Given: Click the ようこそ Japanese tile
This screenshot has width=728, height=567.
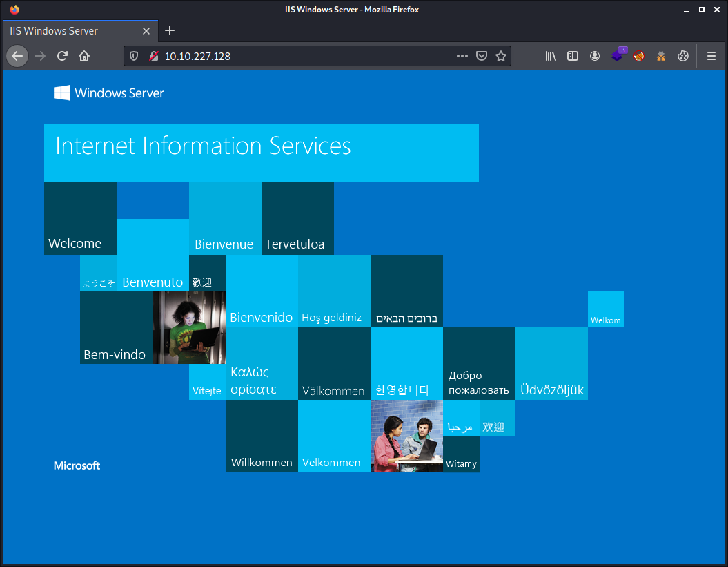Looking at the screenshot, I should 98,273.
